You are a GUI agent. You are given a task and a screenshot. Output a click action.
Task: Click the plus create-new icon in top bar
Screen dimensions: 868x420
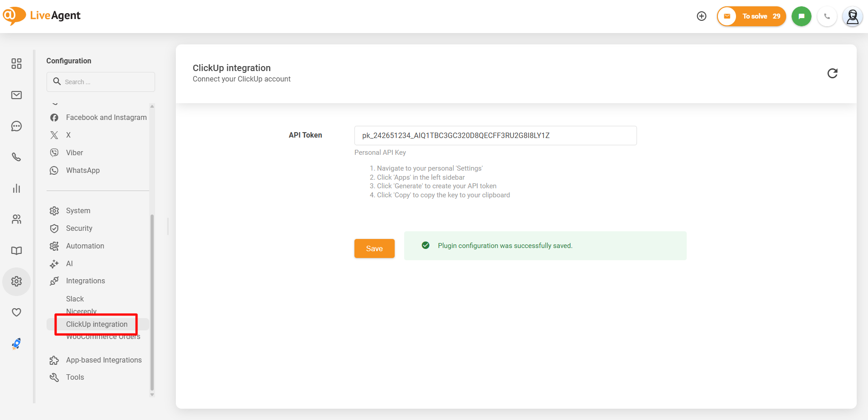coord(702,16)
